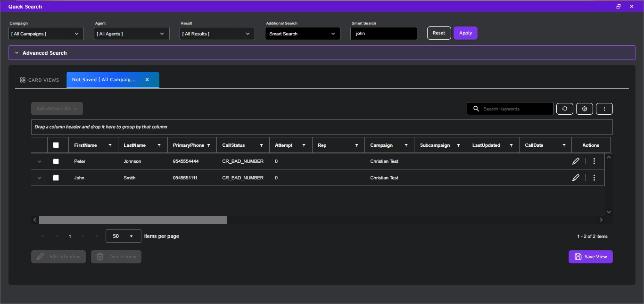The width and height of the screenshot is (644, 304).
Task: Click page number 1 in pager
Action: click(x=70, y=236)
